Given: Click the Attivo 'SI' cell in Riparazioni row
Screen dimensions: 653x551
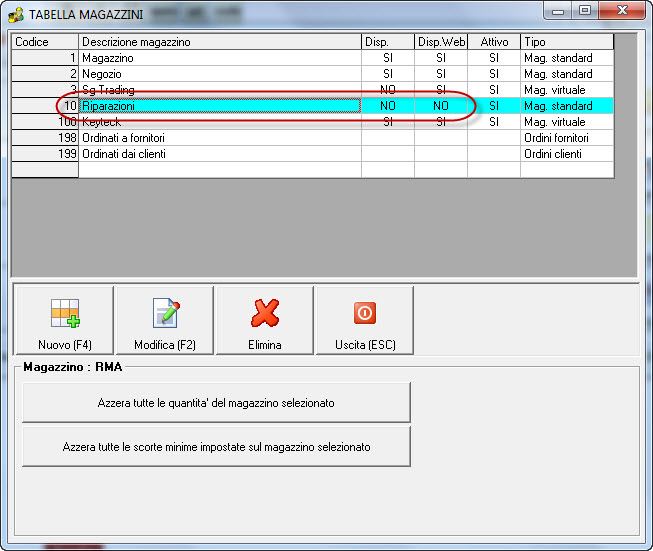Looking at the screenshot, I should coord(494,106).
